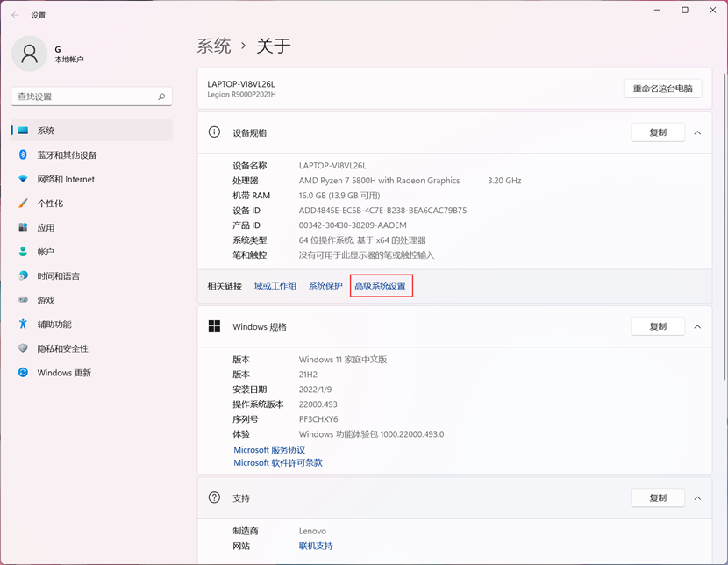
Task: Collapse the Windows 规格 section
Action: pos(696,325)
